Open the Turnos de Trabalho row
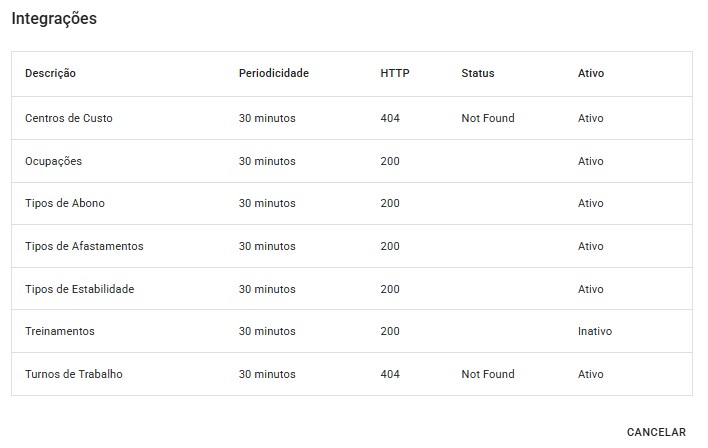Viewport: 708px width, 448px height. [74, 374]
